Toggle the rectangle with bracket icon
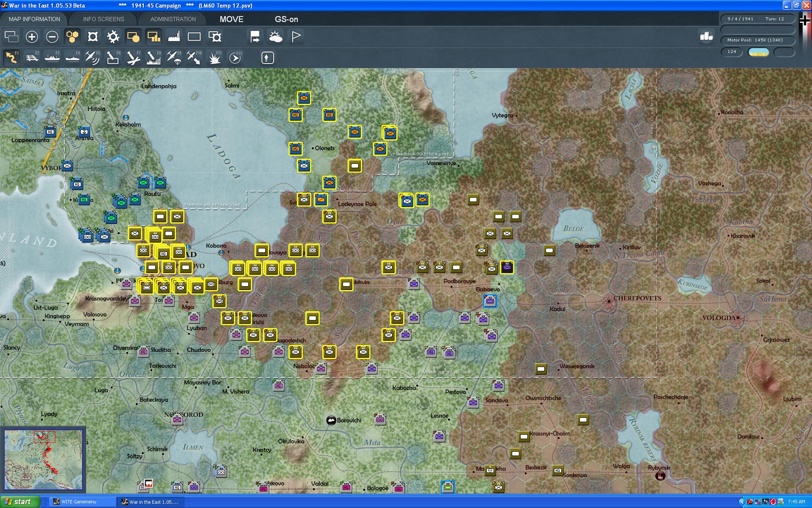The height and width of the screenshot is (508, 812). (x=215, y=37)
